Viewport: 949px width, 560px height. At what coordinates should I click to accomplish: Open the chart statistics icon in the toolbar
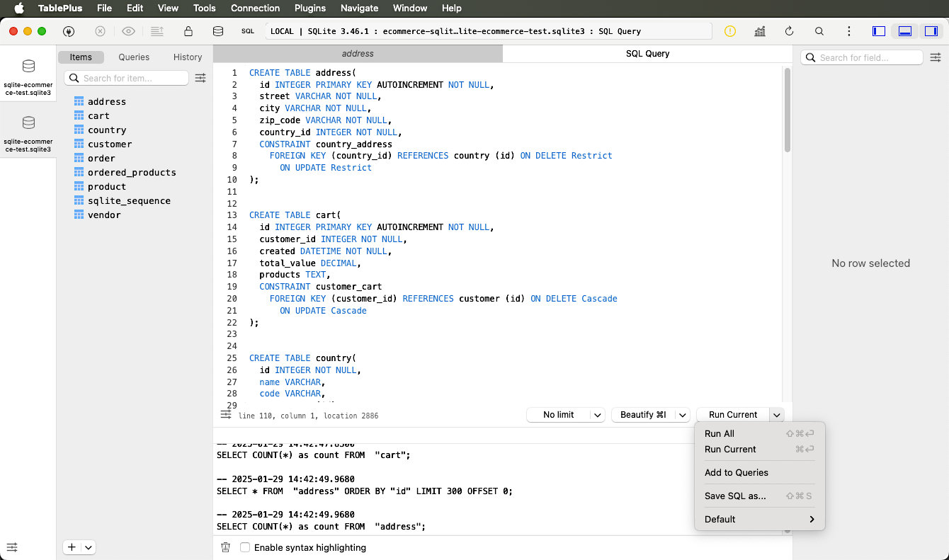pyautogui.click(x=760, y=31)
